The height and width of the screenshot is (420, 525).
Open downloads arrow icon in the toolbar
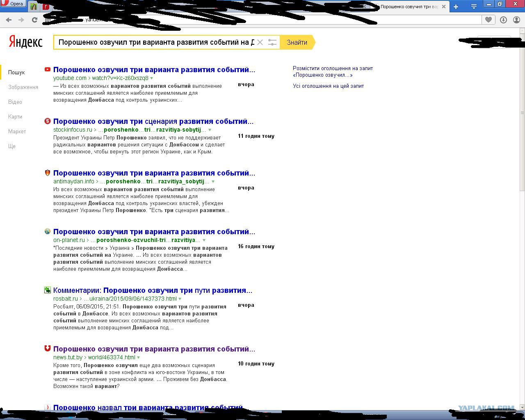[504, 20]
